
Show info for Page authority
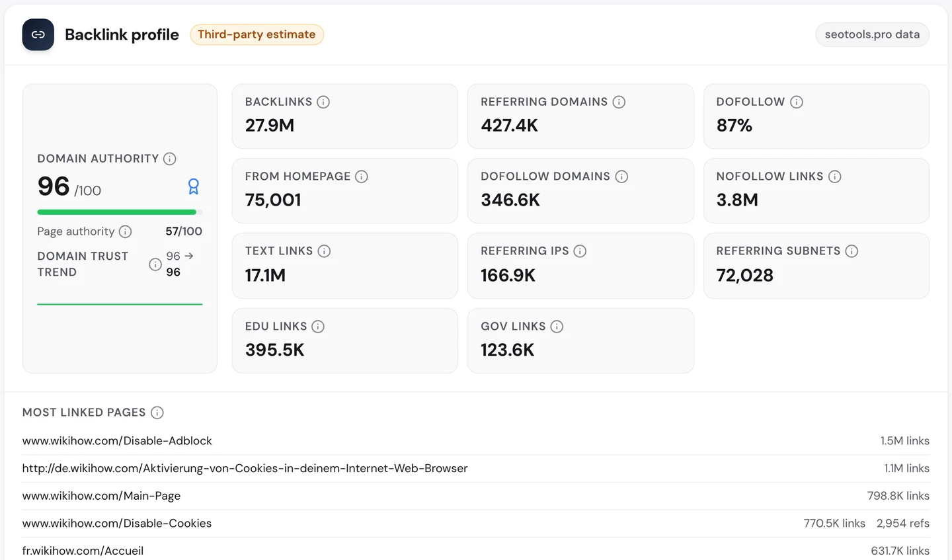point(125,231)
